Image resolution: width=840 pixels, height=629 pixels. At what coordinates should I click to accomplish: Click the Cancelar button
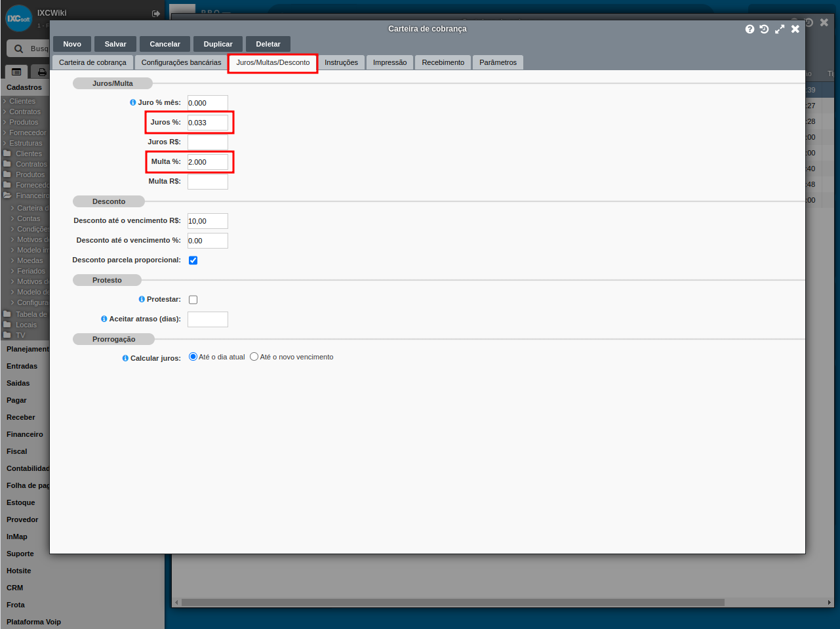tap(165, 44)
